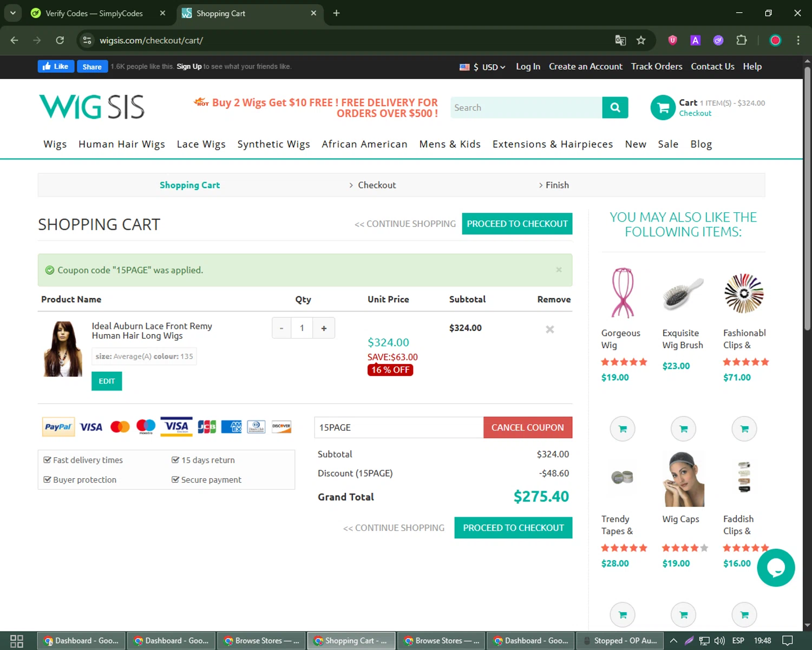Add Exquisite Wig Brush to cart
The width and height of the screenshot is (812, 650).
pyautogui.click(x=683, y=429)
